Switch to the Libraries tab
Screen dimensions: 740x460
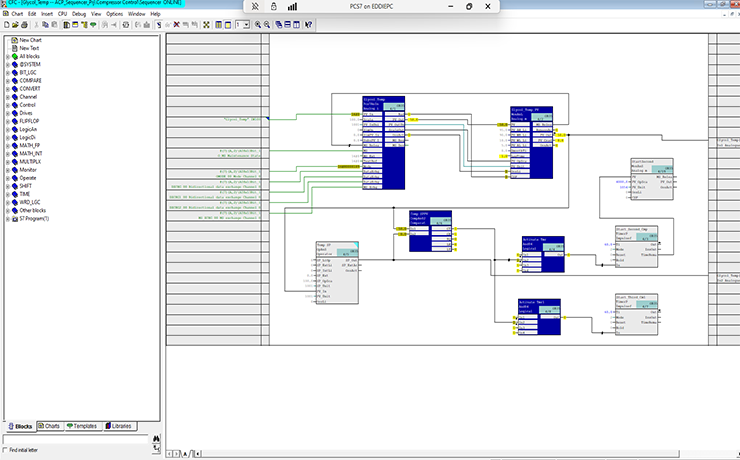(x=117, y=426)
